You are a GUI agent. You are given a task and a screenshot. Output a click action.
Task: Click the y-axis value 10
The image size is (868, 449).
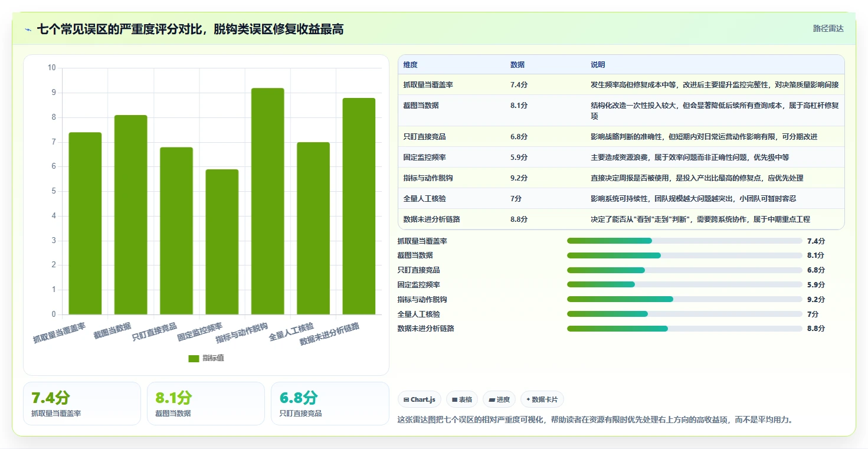51,68
